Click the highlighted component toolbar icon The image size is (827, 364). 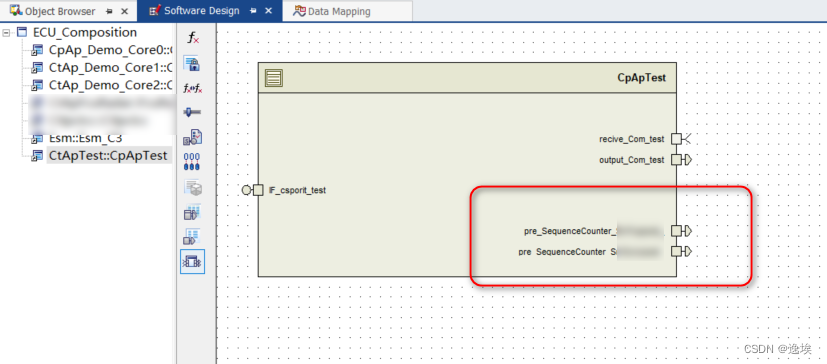(193, 262)
